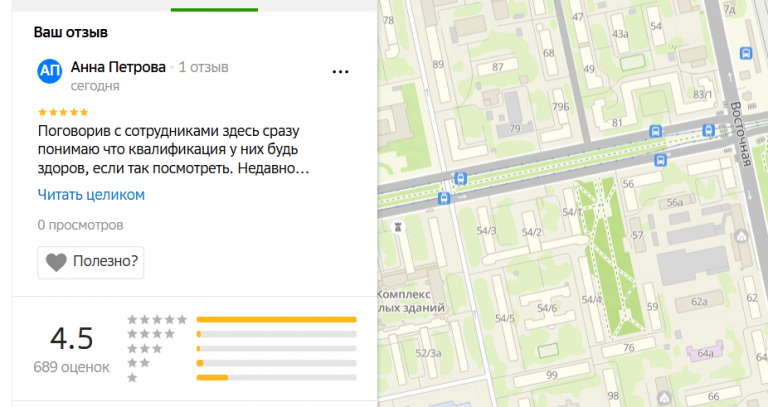Click the heart icon in Полезно button
Screen dimensions: 768x407
coord(56,262)
